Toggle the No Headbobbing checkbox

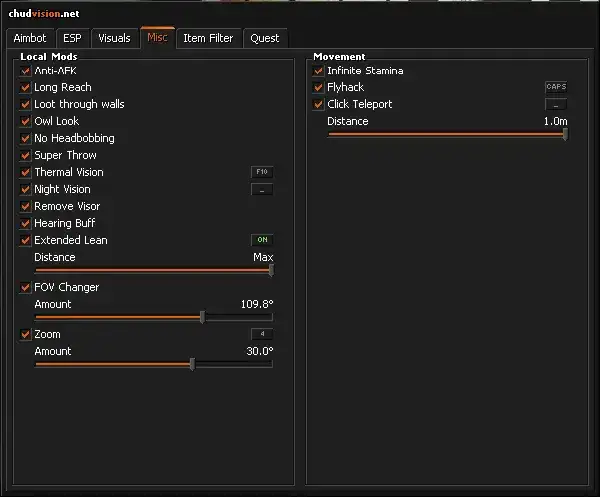coord(26,138)
